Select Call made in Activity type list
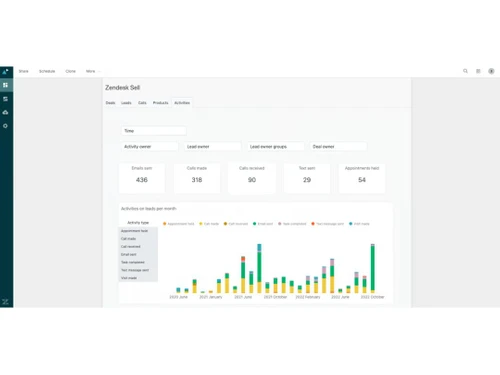 coord(138,239)
